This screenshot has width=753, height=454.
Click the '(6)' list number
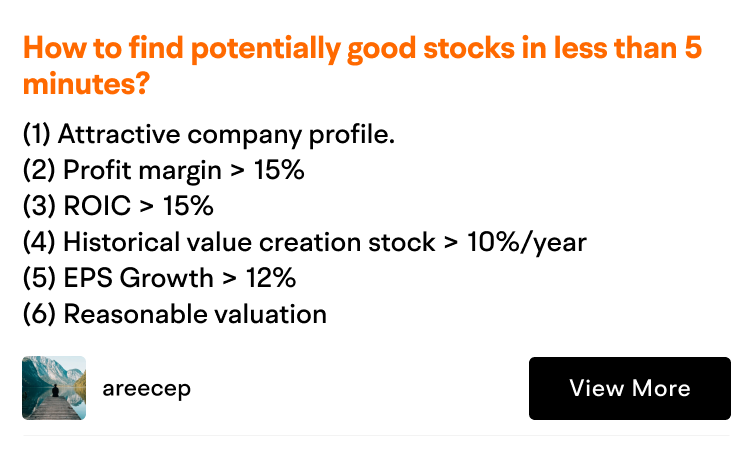point(39,314)
